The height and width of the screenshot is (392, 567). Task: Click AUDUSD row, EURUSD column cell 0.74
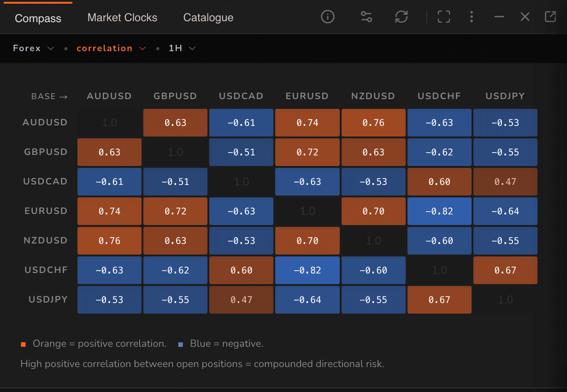click(x=307, y=123)
